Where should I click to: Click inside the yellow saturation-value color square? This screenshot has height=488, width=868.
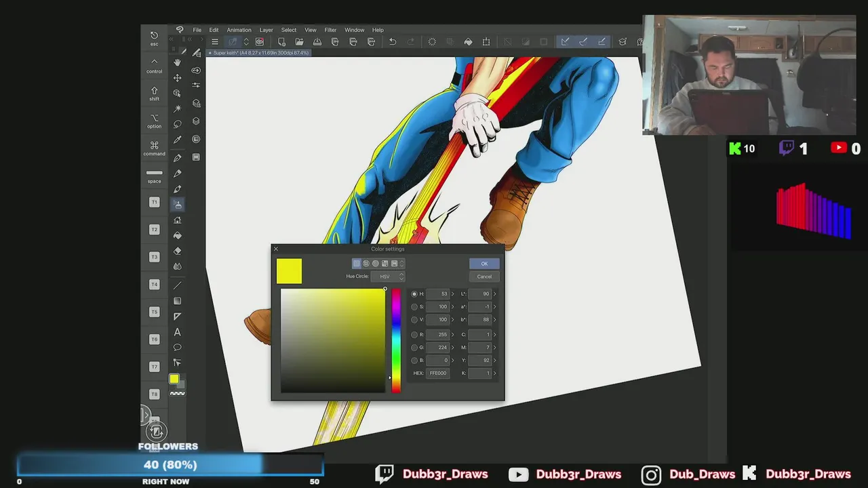[x=333, y=340]
